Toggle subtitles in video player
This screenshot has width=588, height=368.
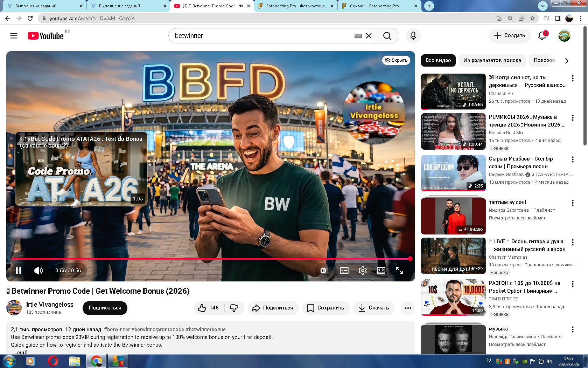344,271
